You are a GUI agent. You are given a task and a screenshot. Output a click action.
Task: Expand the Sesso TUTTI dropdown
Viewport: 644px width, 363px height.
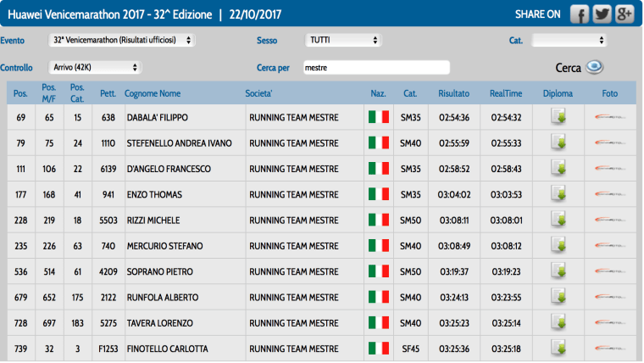click(342, 40)
